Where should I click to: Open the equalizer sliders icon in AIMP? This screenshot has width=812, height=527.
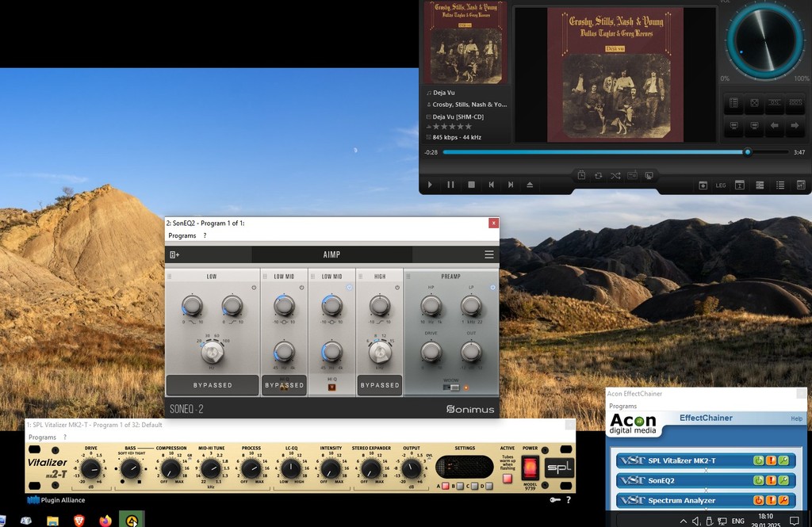801,185
